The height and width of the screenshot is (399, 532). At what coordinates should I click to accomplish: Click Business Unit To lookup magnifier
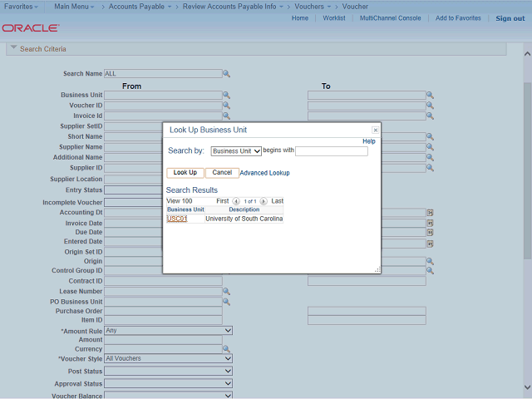(431, 96)
